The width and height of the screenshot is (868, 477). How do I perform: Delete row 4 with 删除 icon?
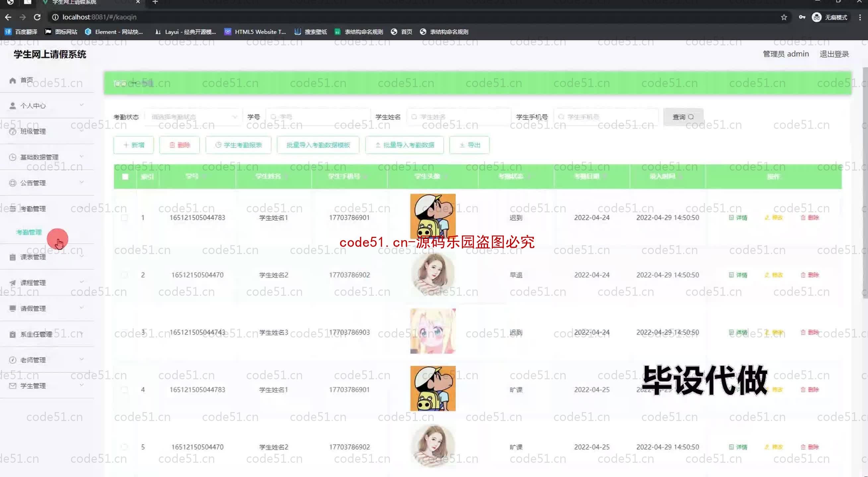809,390
